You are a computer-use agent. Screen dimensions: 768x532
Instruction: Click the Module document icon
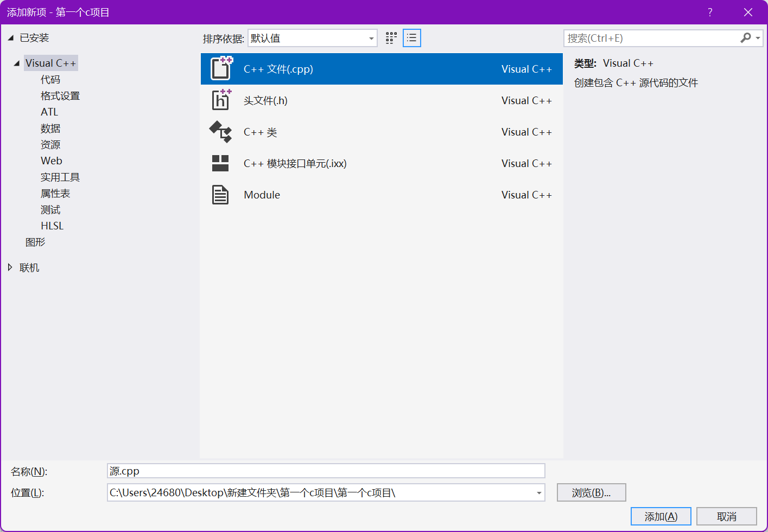coord(220,195)
